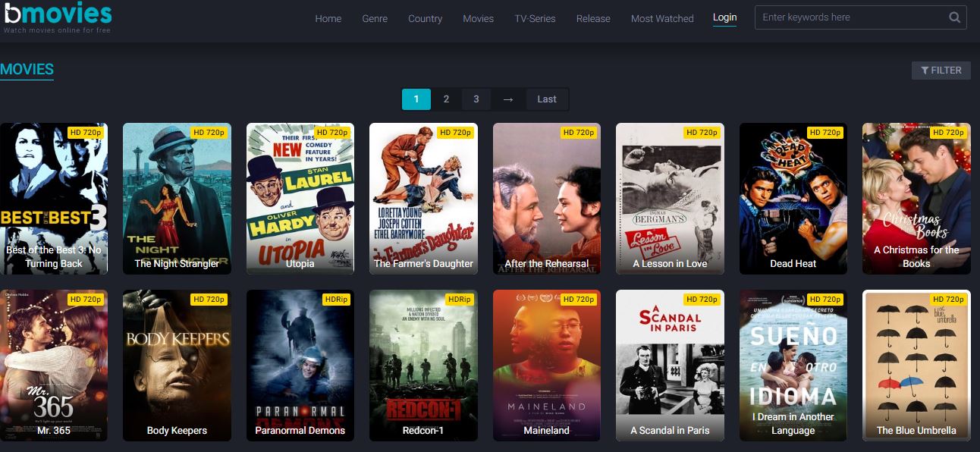Image resolution: width=980 pixels, height=452 pixels.
Task: Go to pagination page 2
Action: (446, 99)
